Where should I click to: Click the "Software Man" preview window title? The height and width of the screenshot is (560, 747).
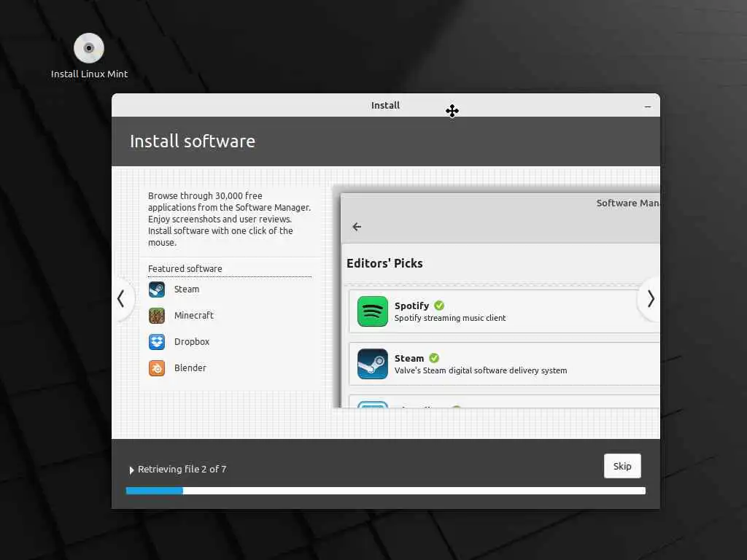point(628,203)
